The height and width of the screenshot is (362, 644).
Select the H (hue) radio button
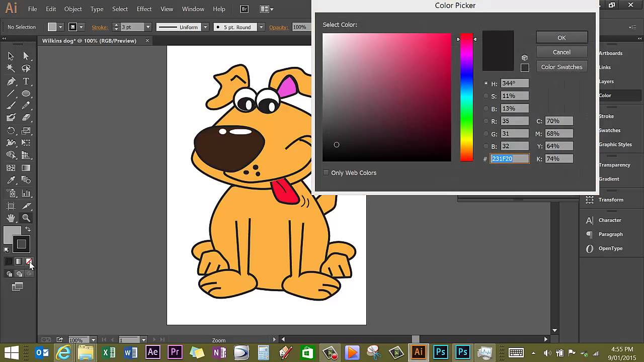tap(486, 83)
